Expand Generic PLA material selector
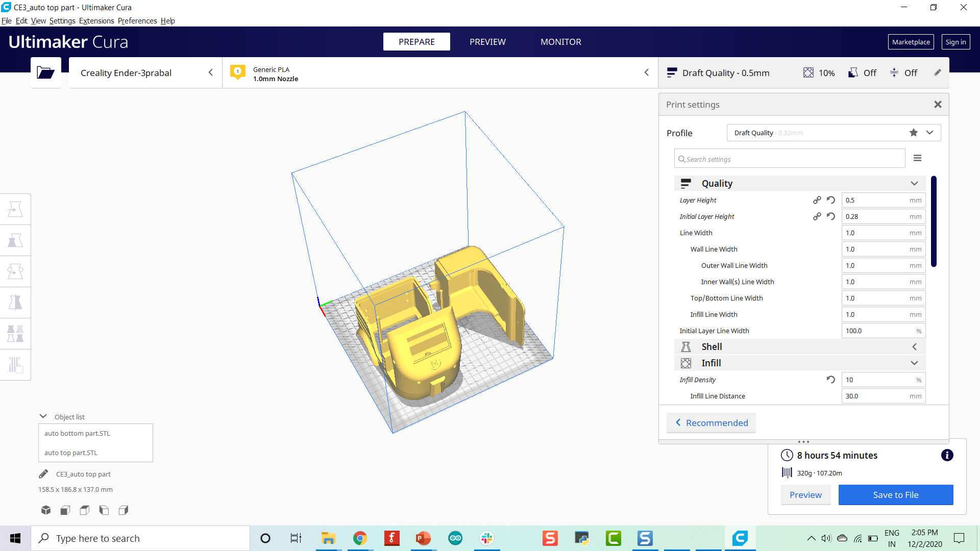980x551 pixels. point(440,73)
